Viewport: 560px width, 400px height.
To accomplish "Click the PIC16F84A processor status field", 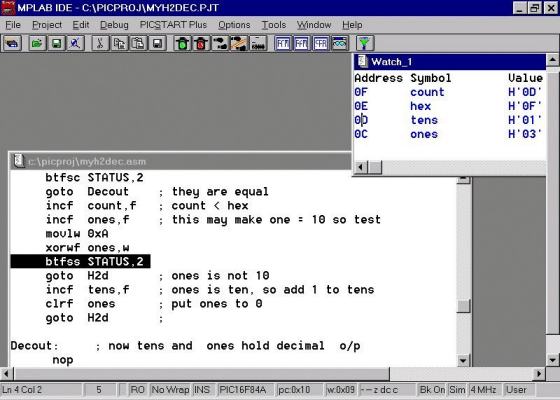I will point(243,390).
